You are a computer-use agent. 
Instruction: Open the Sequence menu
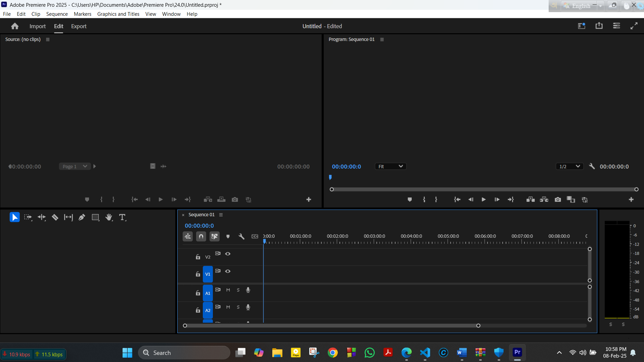(57, 14)
